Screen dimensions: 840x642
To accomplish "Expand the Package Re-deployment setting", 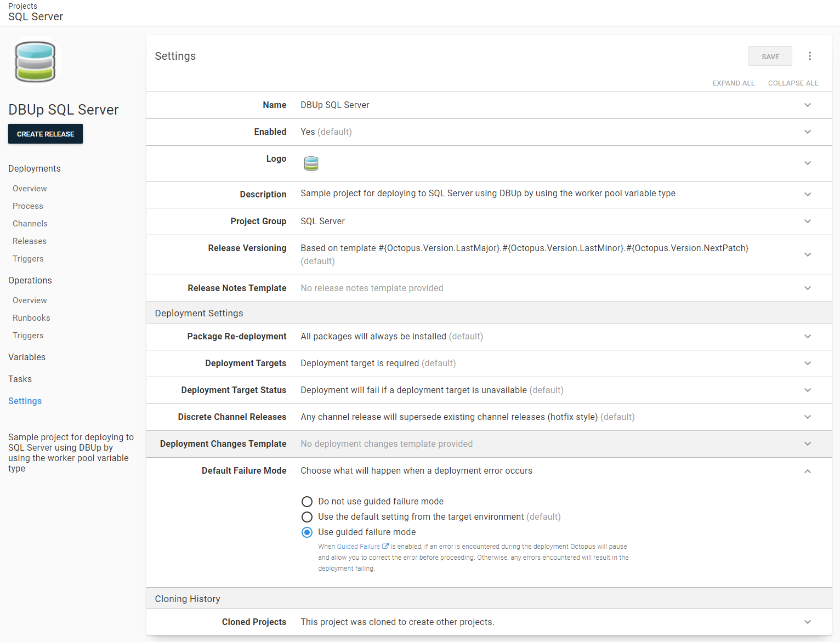I will (x=807, y=336).
